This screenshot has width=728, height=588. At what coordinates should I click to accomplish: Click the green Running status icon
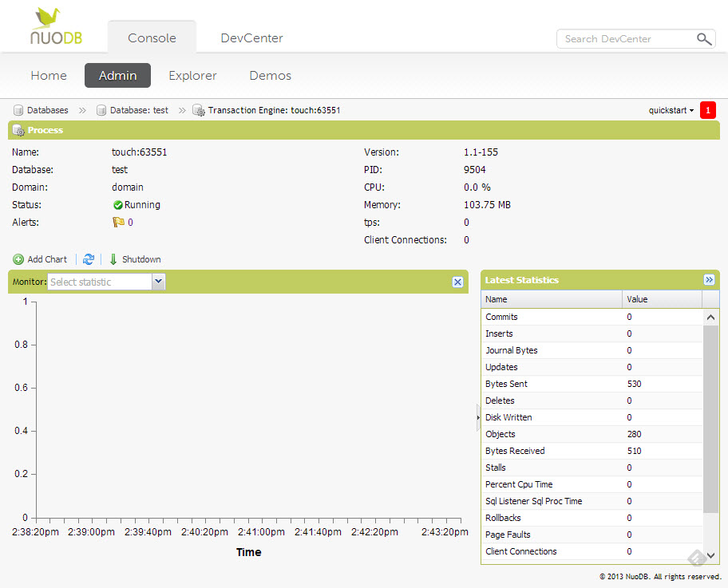tap(118, 205)
